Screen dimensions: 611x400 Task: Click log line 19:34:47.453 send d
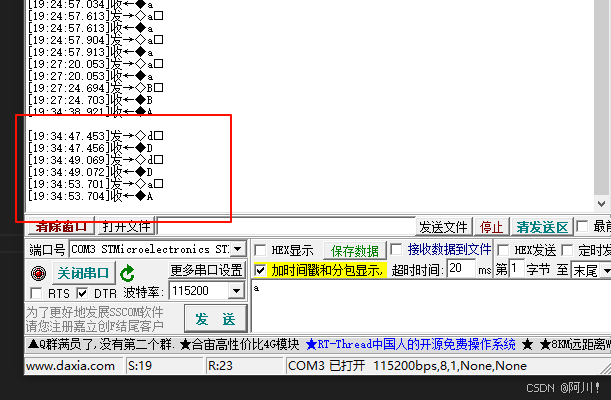(95, 136)
